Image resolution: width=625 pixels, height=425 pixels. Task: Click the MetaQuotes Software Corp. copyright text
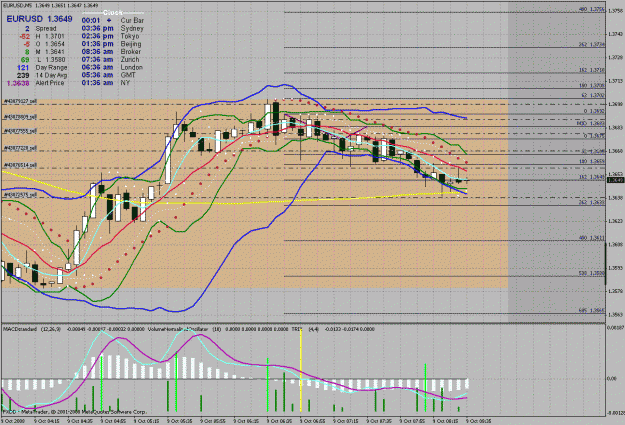click(x=75, y=412)
